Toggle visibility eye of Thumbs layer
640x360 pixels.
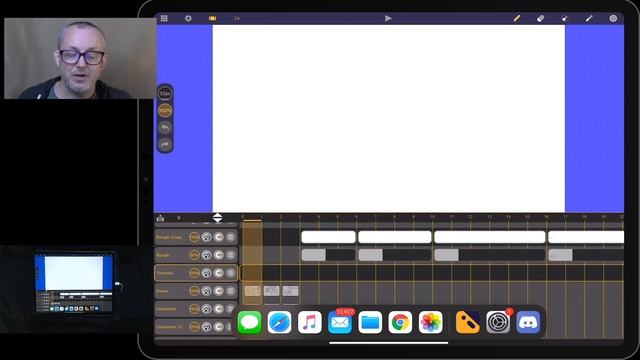207,273
